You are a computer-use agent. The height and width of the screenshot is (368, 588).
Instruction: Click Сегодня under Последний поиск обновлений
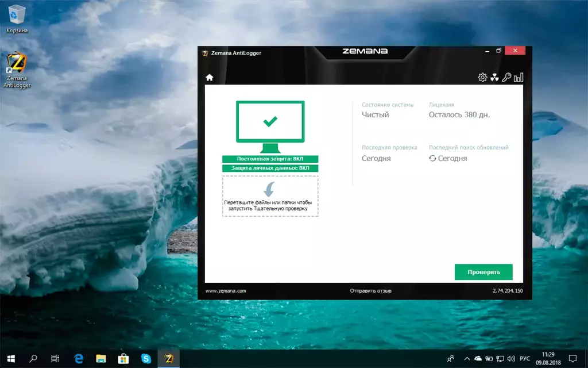pos(452,159)
